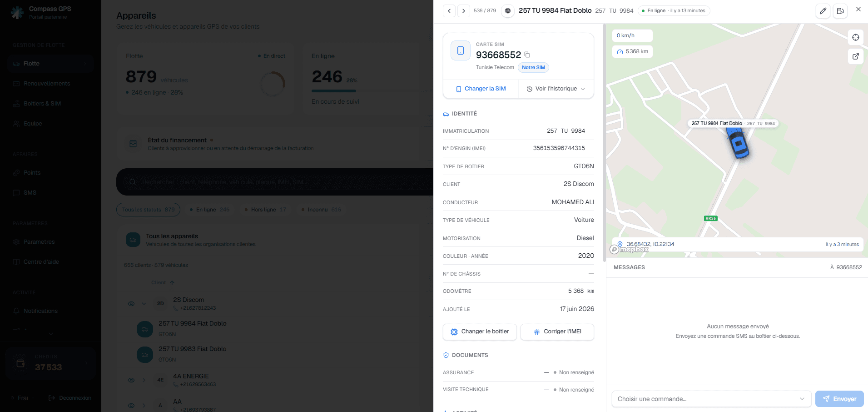Click the 0 km/h speed badge
Screen dimensions: 868x412
click(632, 35)
